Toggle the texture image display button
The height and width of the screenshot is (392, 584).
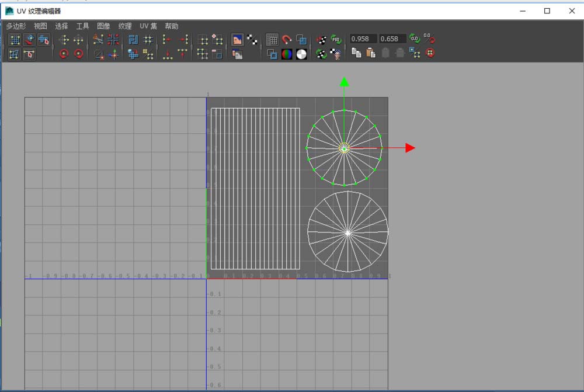[x=238, y=40]
